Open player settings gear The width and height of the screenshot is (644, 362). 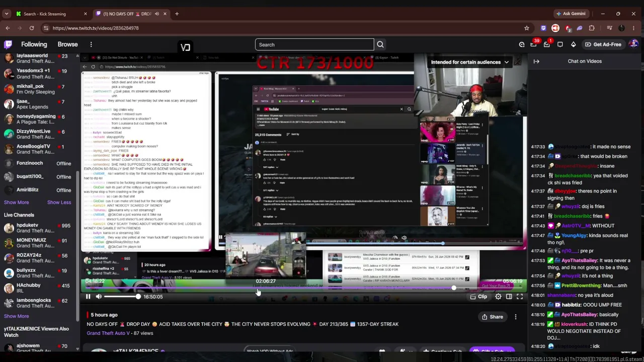[x=498, y=297]
